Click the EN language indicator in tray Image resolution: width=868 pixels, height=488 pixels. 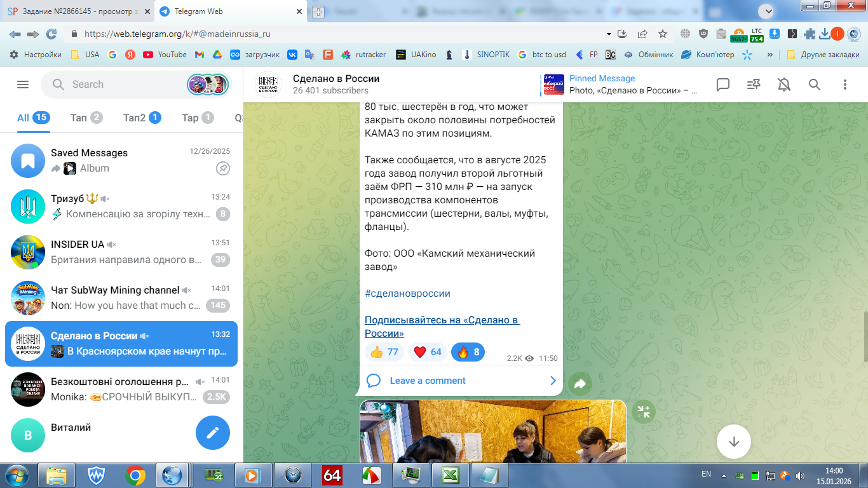point(706,474)
